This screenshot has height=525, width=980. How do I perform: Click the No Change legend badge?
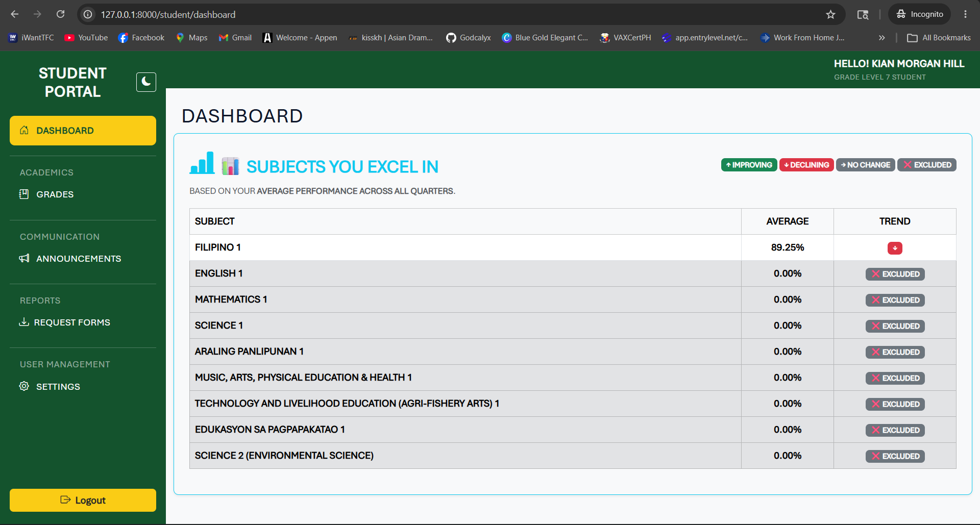point(865,165)
